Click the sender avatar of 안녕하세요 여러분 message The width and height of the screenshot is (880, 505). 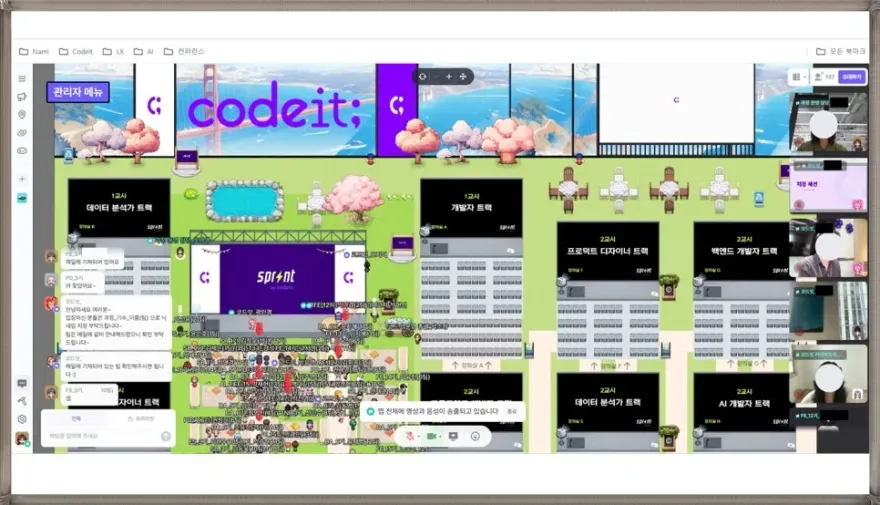pos(52,304)
